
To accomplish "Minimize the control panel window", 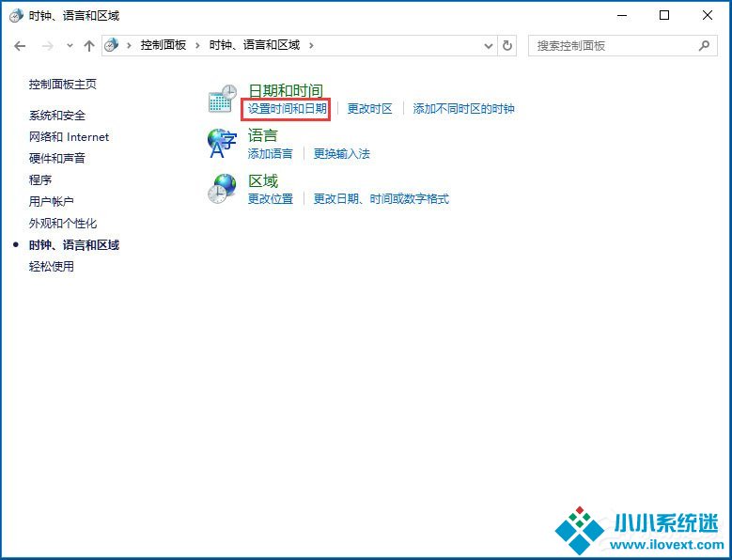I will [621, 15].
